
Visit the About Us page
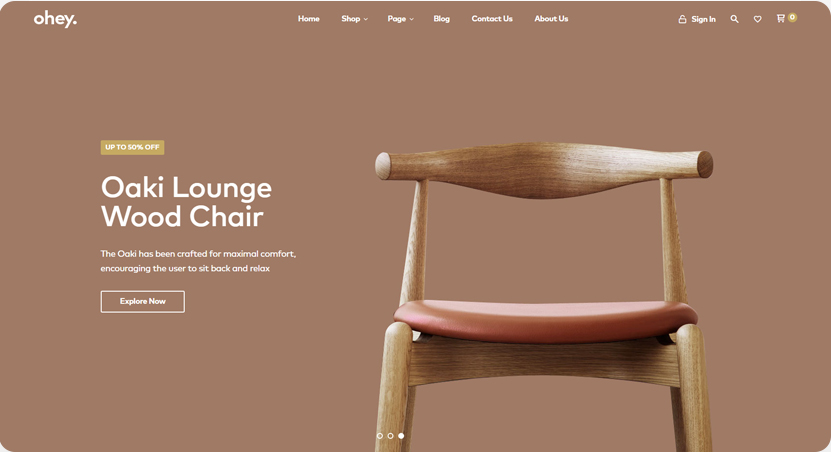(551, 19)
